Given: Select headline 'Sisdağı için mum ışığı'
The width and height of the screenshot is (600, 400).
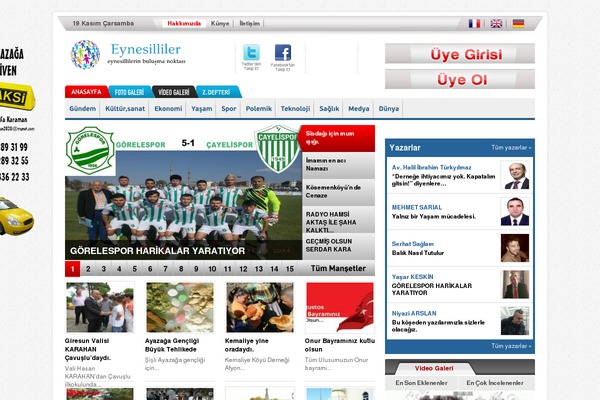Looking at the screenshot, I should (x=338, y=138).
